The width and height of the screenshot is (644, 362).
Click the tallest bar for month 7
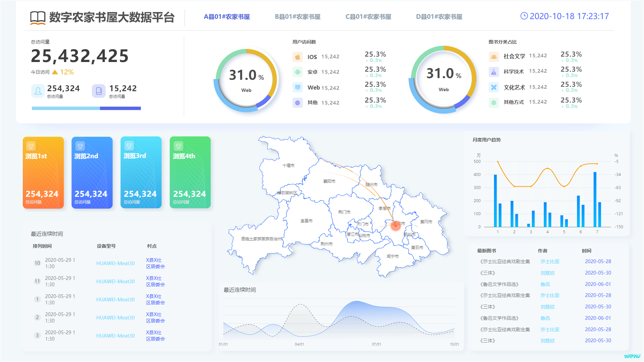click(595, 199)
